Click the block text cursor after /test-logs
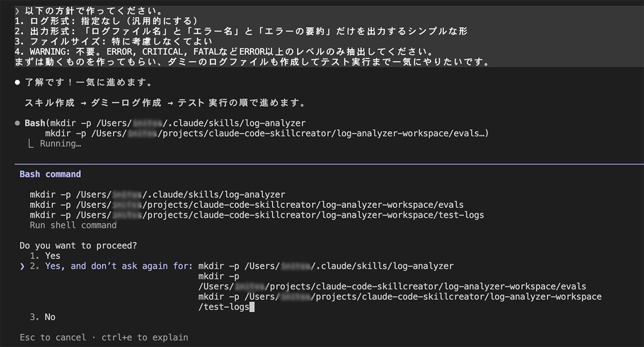Image resolution: width=644 pixels, height=347 pixels. tap(253, 306)
